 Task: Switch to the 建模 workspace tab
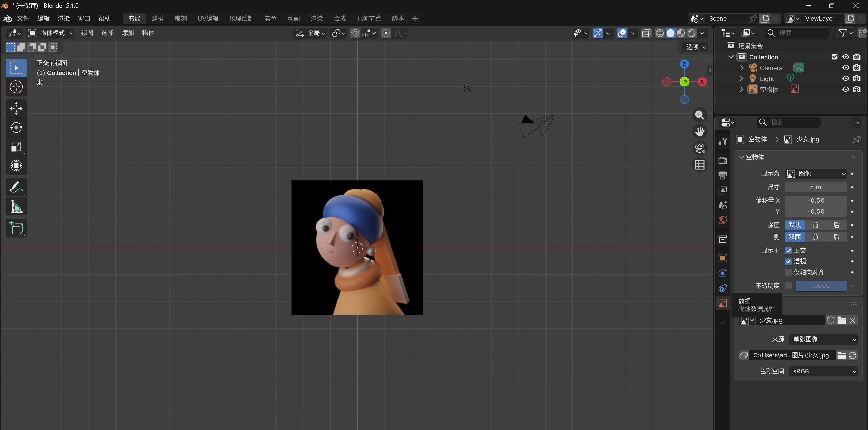(x=157, y=18)
